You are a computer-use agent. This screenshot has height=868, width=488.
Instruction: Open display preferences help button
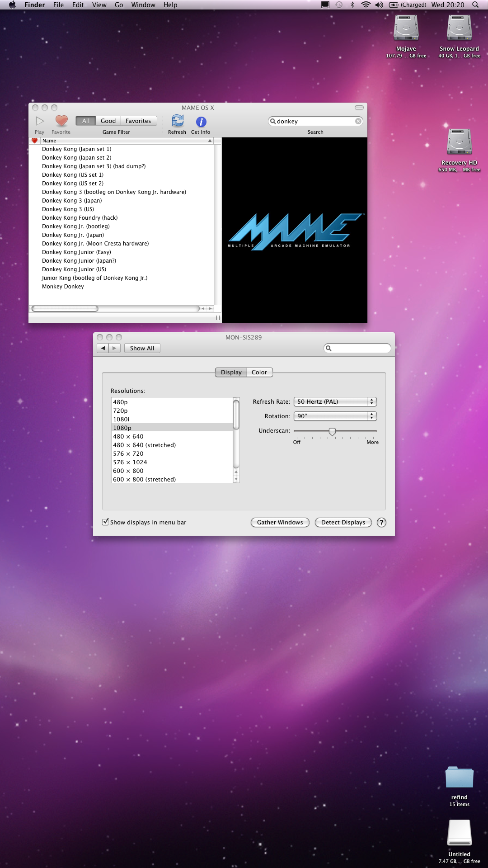click(381, 523)
